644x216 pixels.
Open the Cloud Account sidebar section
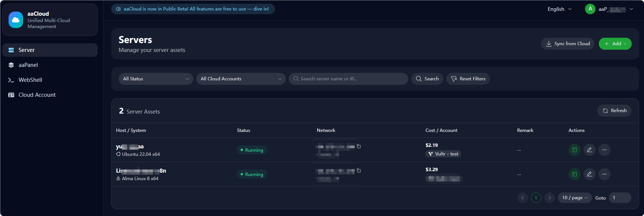pos(50,95)
